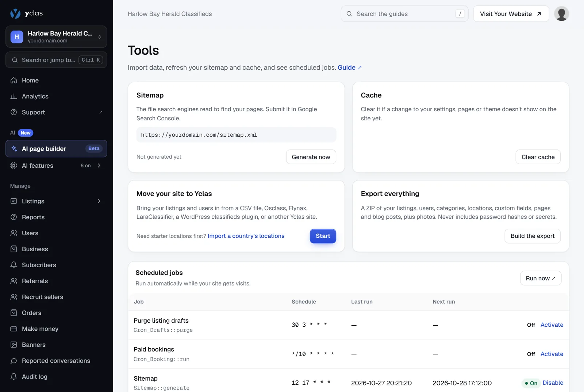Click the Search or jump to field

(56, 60)
